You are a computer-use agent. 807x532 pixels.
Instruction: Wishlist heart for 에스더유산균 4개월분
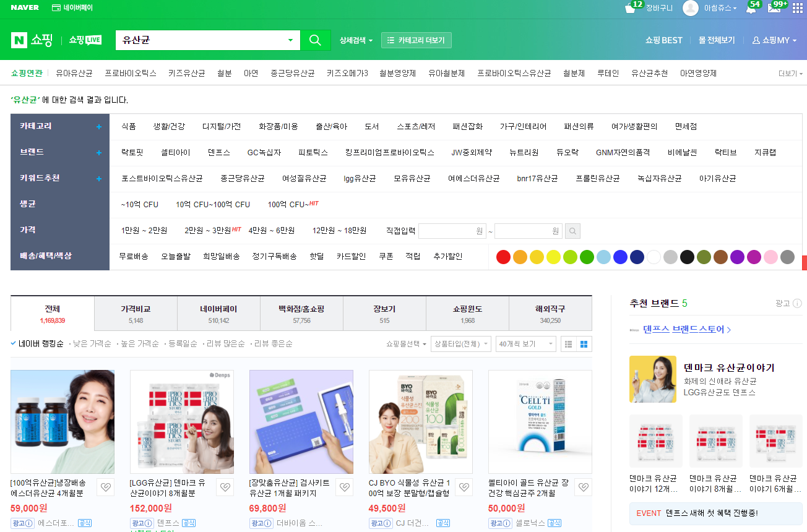(x=106, y=487)
